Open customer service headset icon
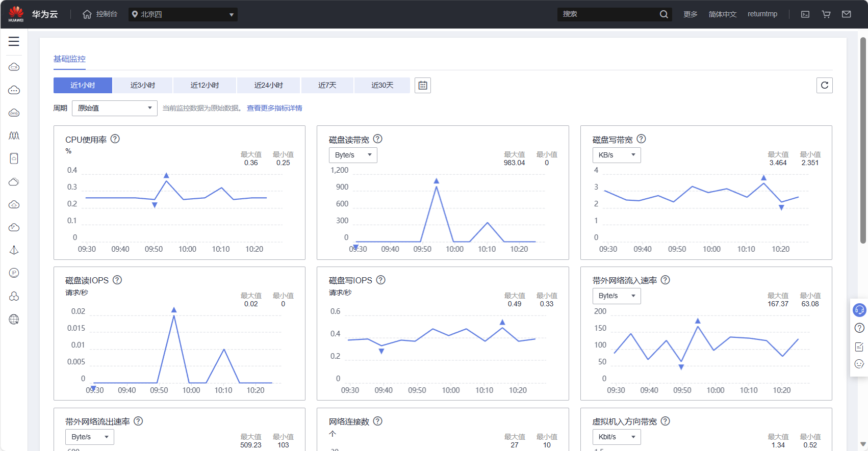868x451 pixels. point(859,309)
